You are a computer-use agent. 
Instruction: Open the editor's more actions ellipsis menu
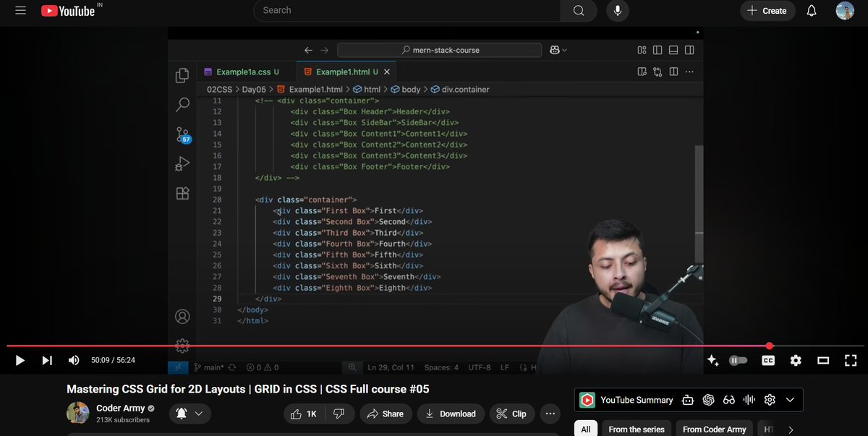(690, 72)
